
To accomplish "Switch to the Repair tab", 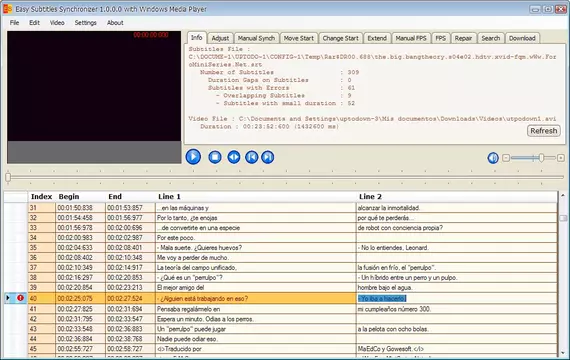I will click(x=463, y=38).
